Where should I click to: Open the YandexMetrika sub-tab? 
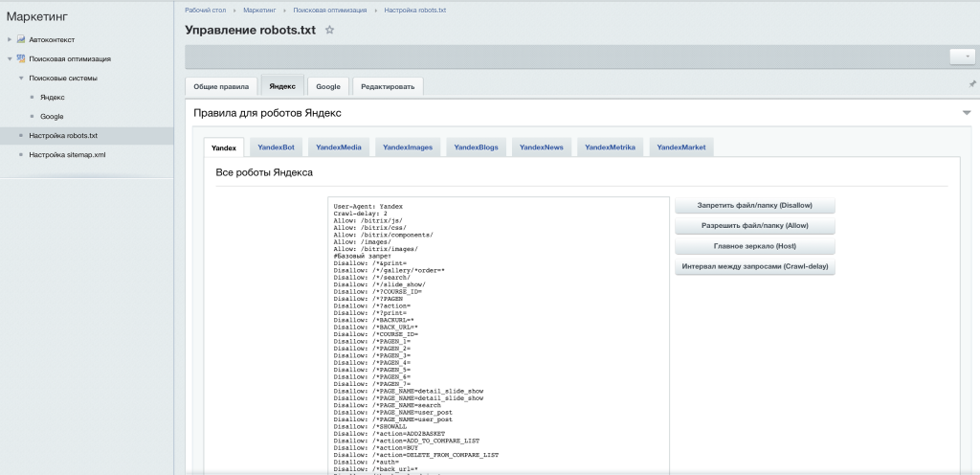(x=610, y=147)
